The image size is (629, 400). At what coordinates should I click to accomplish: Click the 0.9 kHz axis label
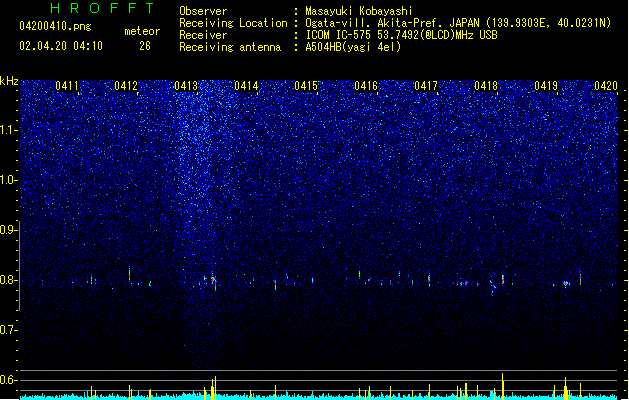pyautogui.click(x=9, y=230)
